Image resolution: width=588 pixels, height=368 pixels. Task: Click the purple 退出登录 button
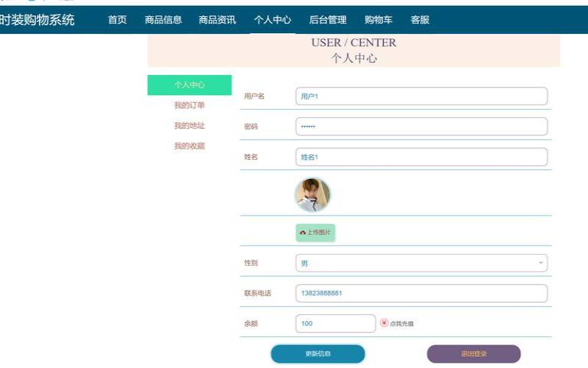click(x=473, y=354)
